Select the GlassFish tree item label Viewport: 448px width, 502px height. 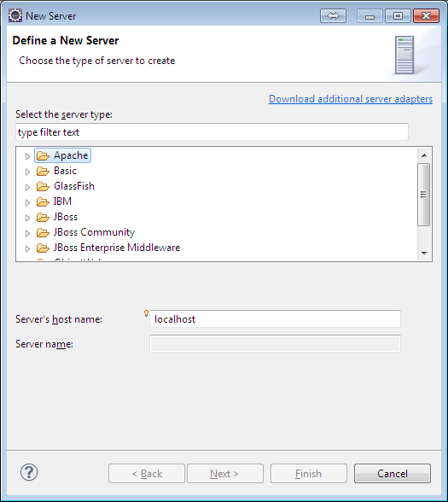pos(74,186)
